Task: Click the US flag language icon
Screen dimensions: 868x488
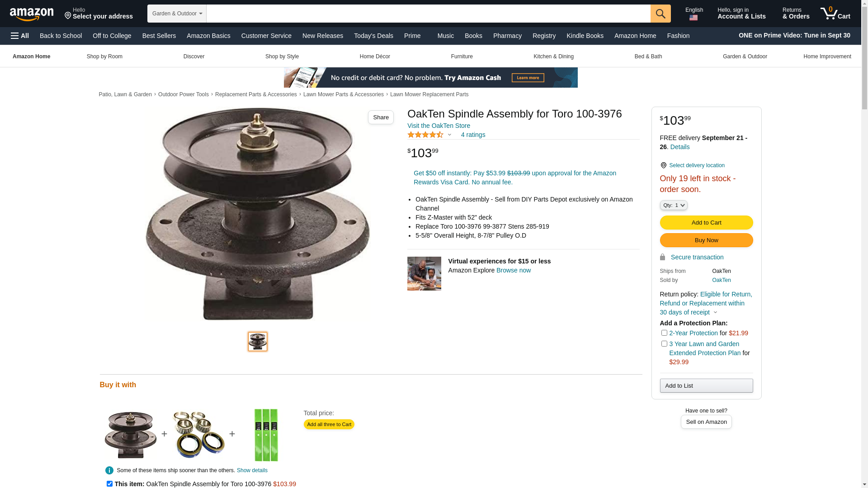Action: (x=693, y=18)
